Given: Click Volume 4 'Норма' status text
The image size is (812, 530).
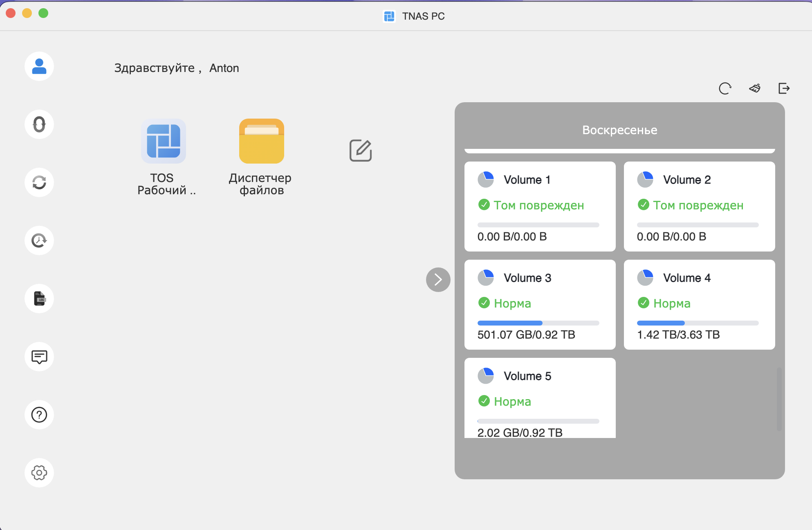Looking at the screenshot, I should pyautogui.click(x=672, y=303).
